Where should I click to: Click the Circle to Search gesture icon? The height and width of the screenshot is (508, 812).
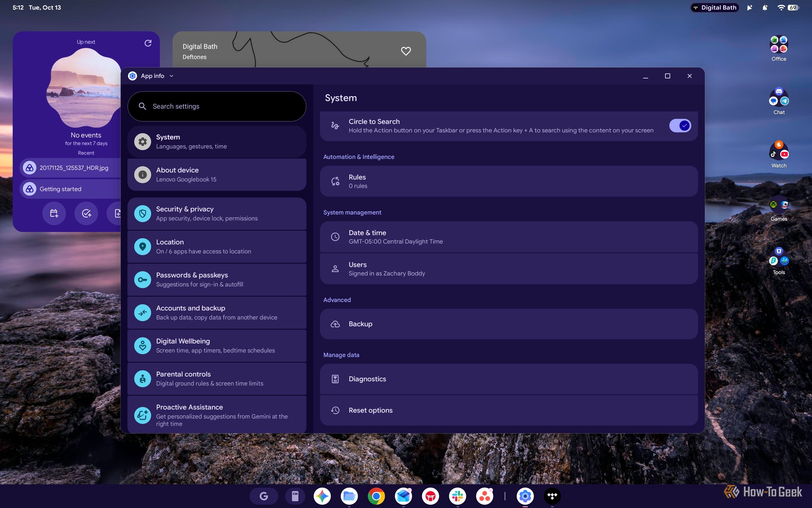click(x=335, y=126)
